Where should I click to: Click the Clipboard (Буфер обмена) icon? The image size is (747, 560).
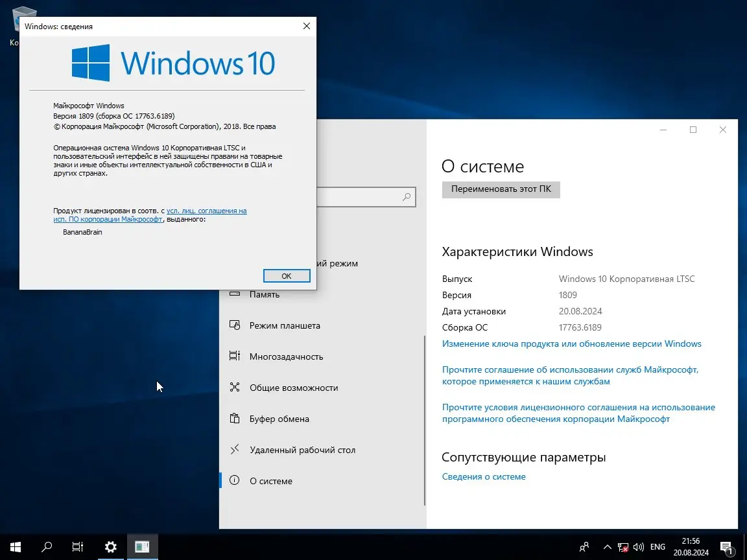pos(235,419)
